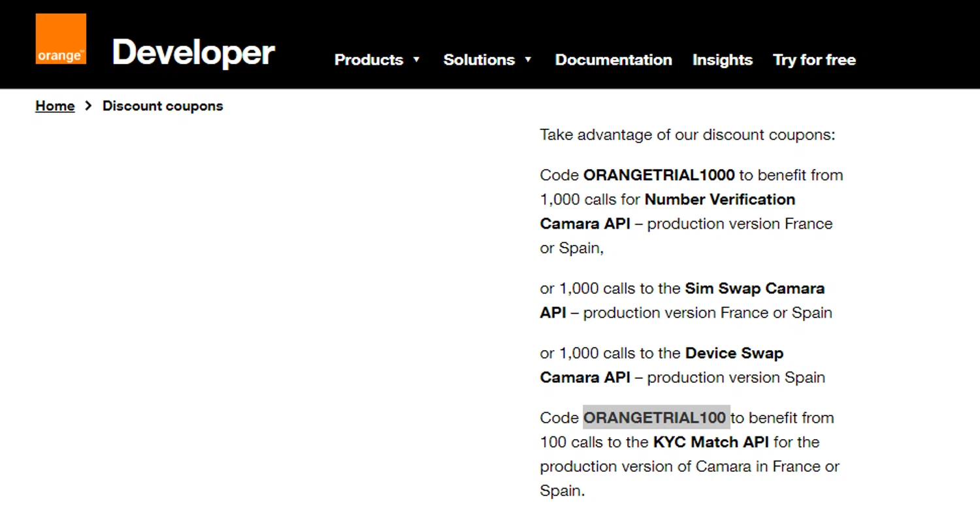Click KYC Match API text
980x507 pixels.
pyautogui.click(x=711, y=442)
